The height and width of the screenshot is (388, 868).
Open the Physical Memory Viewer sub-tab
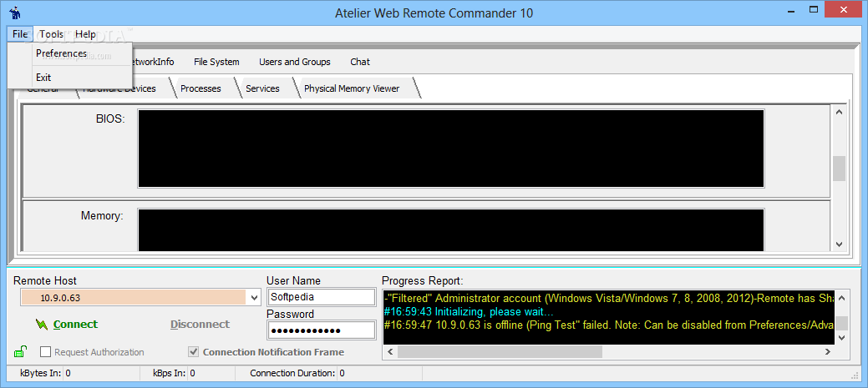coord(352,88)
